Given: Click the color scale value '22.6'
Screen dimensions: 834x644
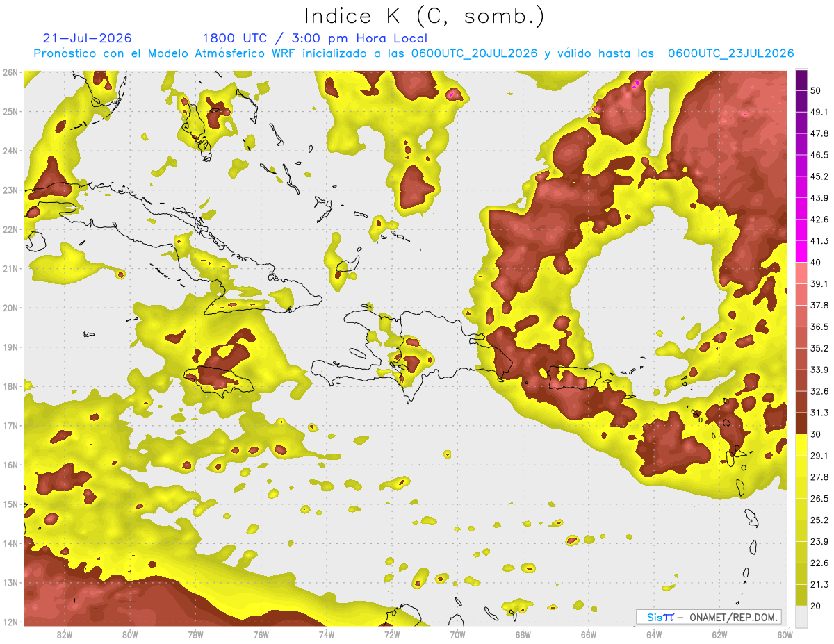Looking at the screenshot, I should click(x=819, y=563).
